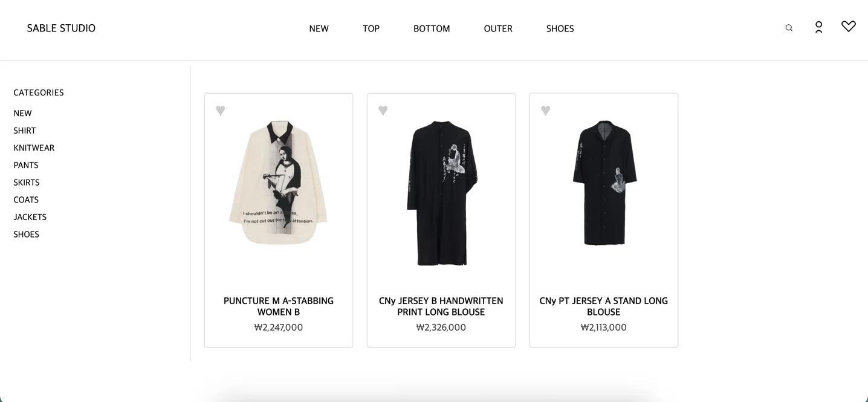
Task: Open the search magnifier icon
Action: point(789,28)
